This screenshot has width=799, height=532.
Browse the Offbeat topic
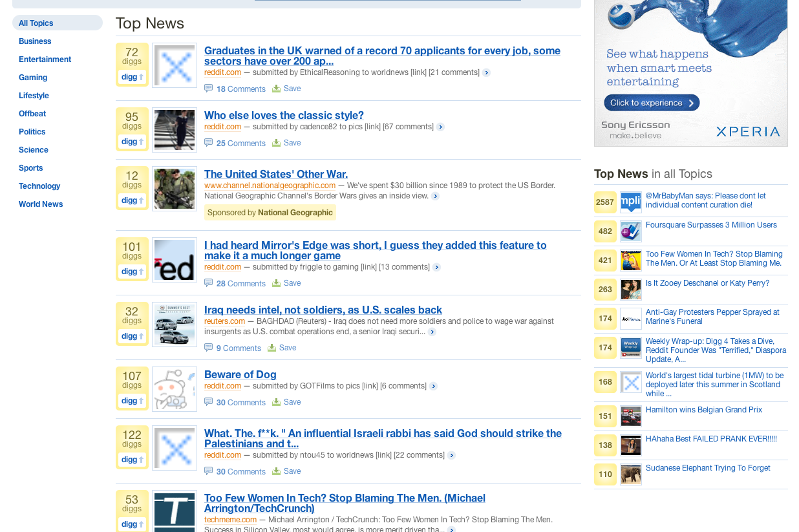(x=32, y=114)
